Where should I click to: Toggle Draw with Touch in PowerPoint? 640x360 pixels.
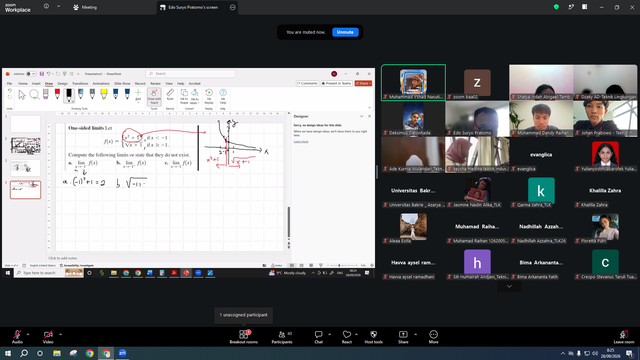(154, 97)
